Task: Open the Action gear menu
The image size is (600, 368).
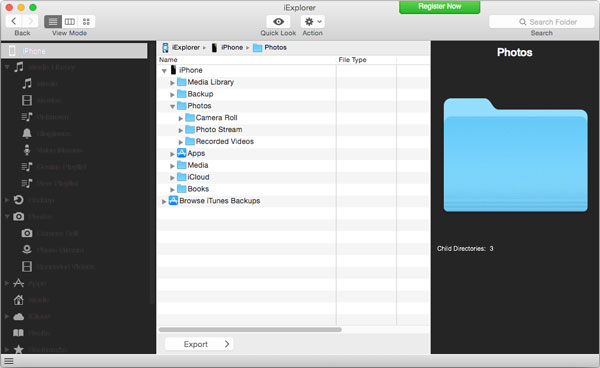Action: 313,22
